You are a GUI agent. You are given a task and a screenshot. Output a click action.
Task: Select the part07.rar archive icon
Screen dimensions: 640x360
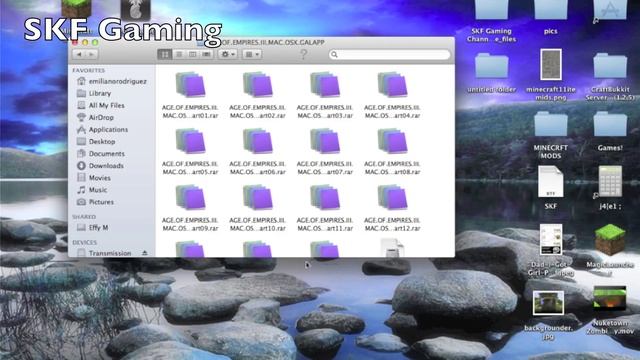coord(325,141)
